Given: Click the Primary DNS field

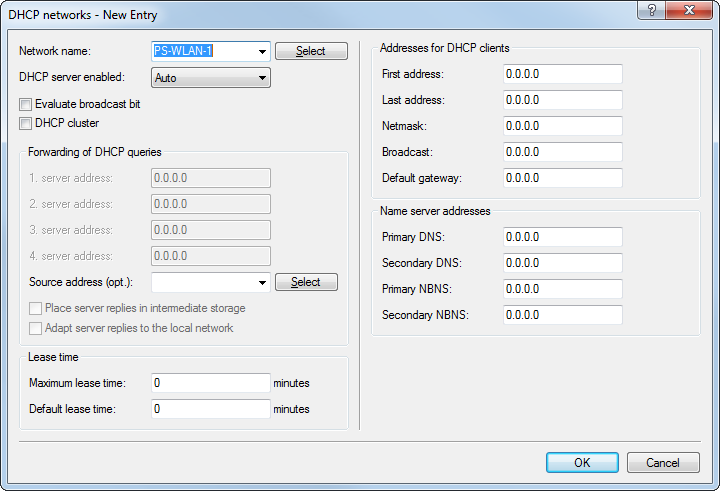Looking at the screenshot, I should click(562, 237).
